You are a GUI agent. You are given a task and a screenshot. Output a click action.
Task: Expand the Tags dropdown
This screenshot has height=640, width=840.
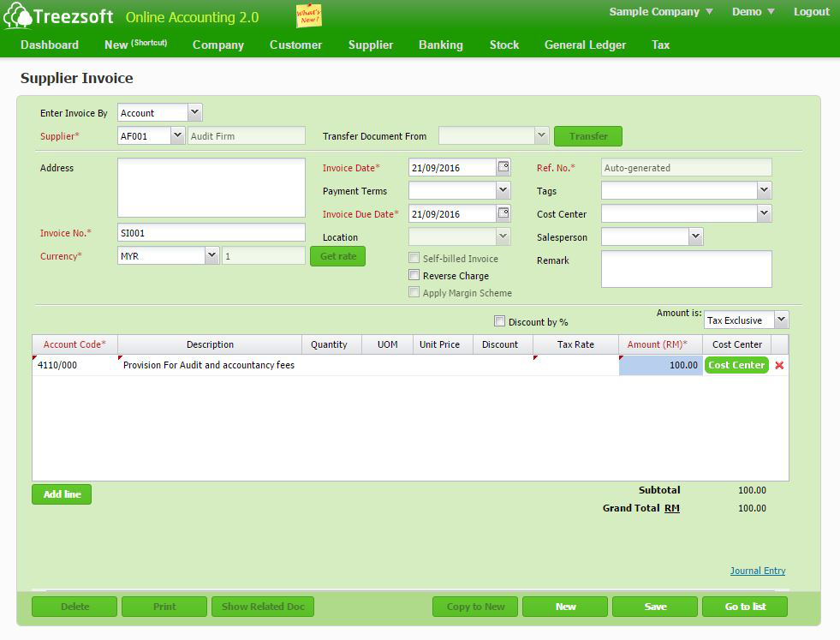(764, 190)
